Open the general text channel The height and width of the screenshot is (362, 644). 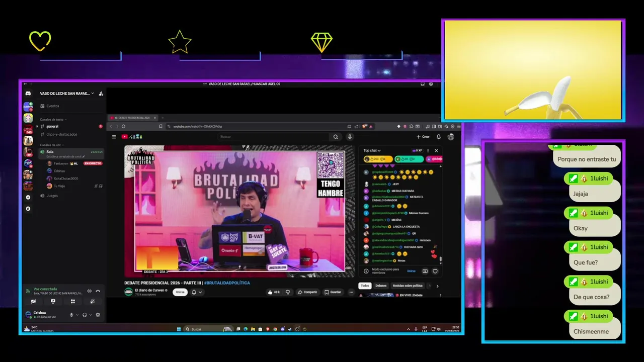coord(70,126)
